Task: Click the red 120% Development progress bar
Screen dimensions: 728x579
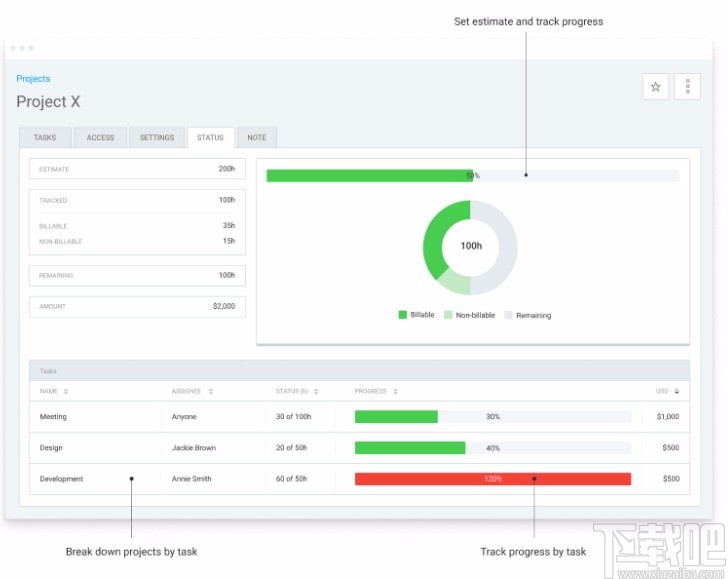Action: (x=493, y=479)
